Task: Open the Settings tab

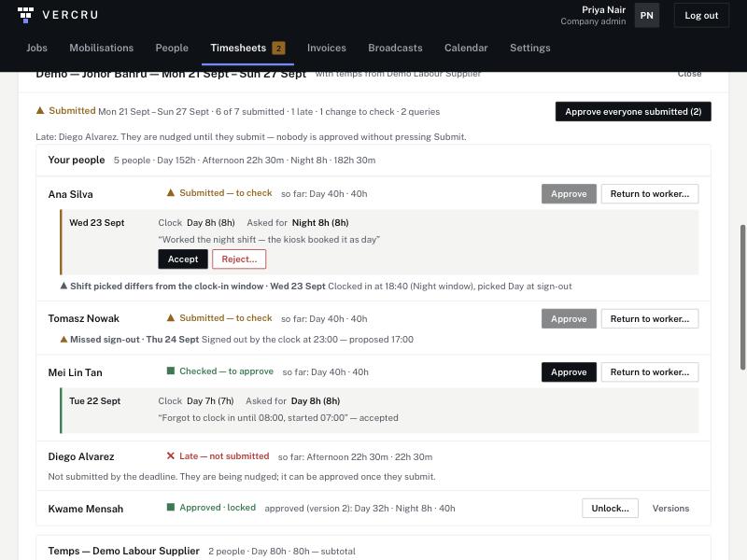Action: coord(529,48)
